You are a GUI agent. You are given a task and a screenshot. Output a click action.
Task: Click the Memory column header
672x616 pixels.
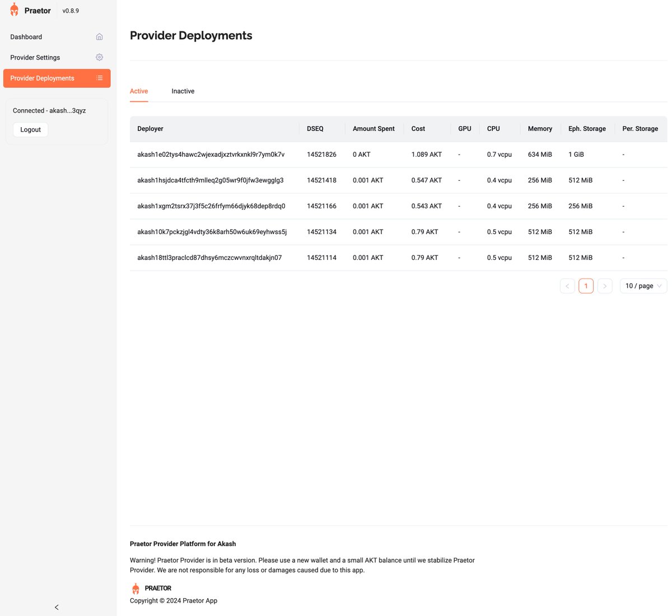click(540, 129)
